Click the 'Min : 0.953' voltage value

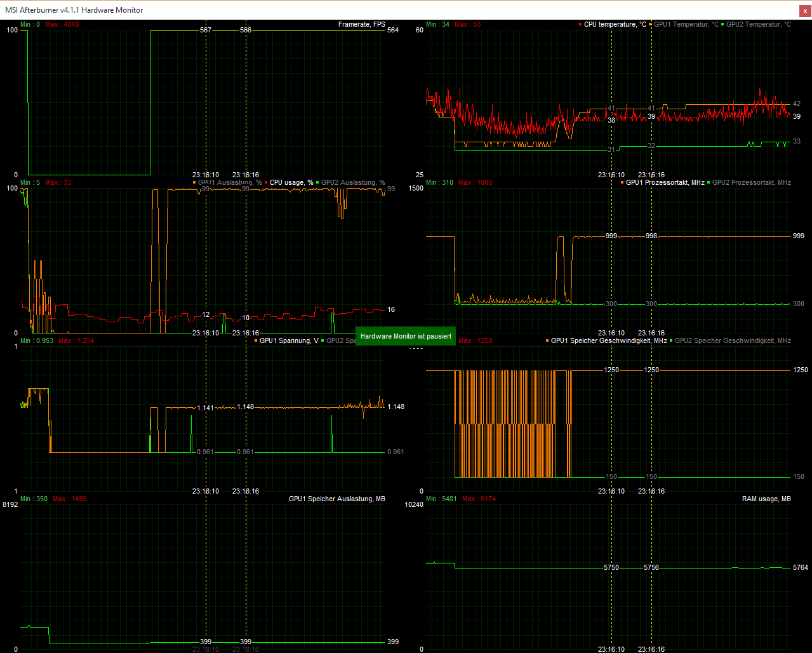pos(37,340)
